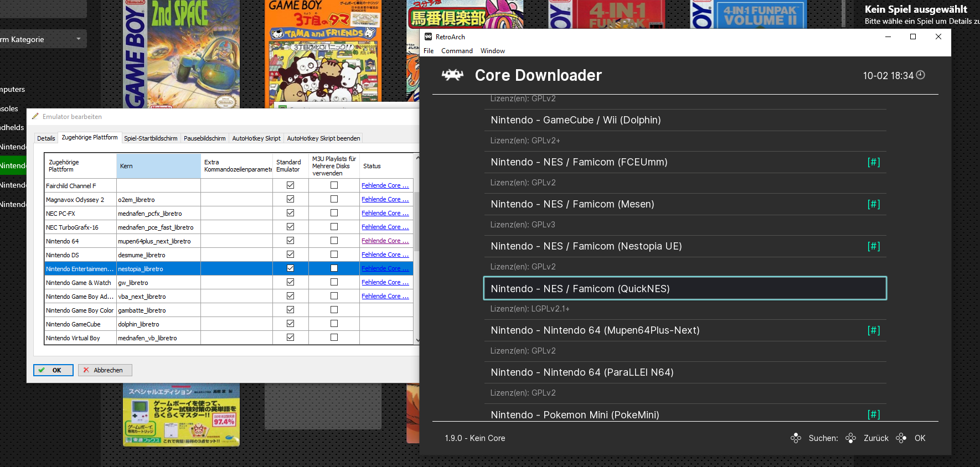Image resolution: width=980 pixels, height=467 pixels.
Task: Open the File menu in RetroArch
Action: (x=429, y=51)
